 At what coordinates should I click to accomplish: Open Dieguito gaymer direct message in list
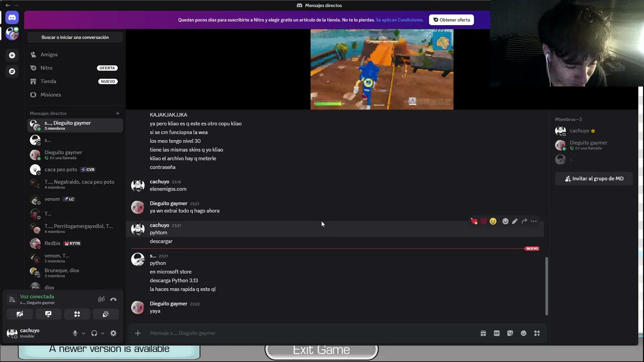[75, 155]
